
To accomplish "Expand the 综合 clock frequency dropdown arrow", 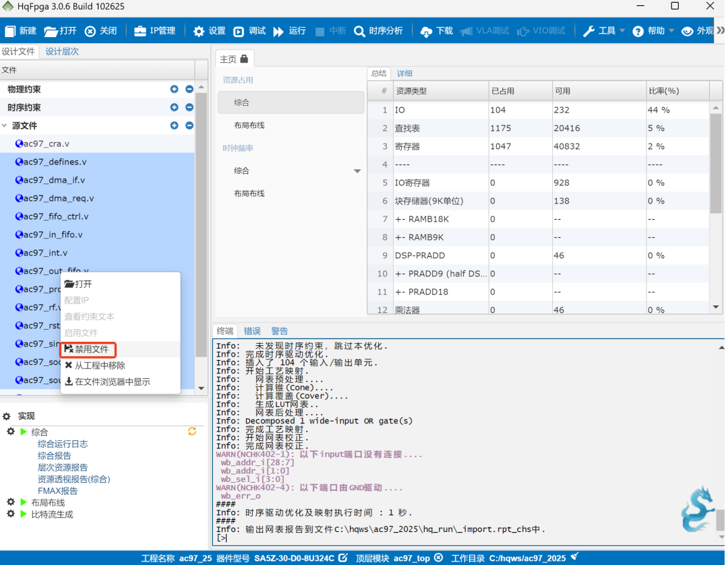I will [x=357, y=171].
